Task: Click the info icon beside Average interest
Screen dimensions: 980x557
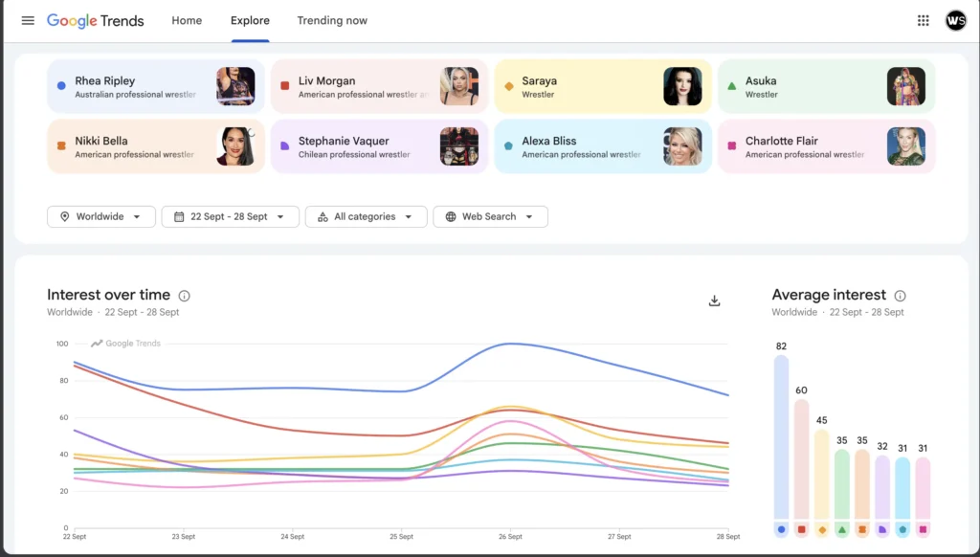Action: (x=900, y=296)
